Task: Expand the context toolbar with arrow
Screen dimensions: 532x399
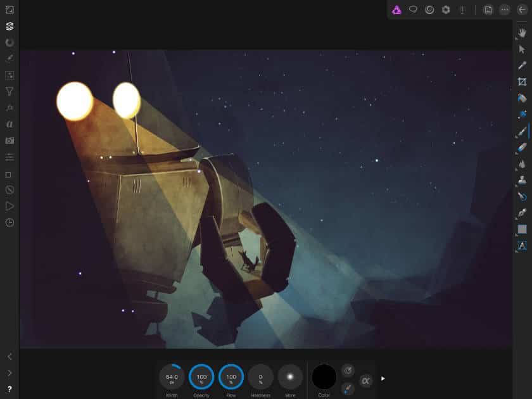Action: tap(383, 379)
